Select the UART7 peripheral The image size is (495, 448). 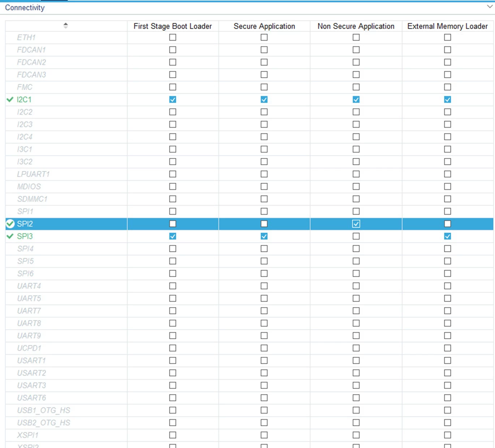tap(29, 311)
